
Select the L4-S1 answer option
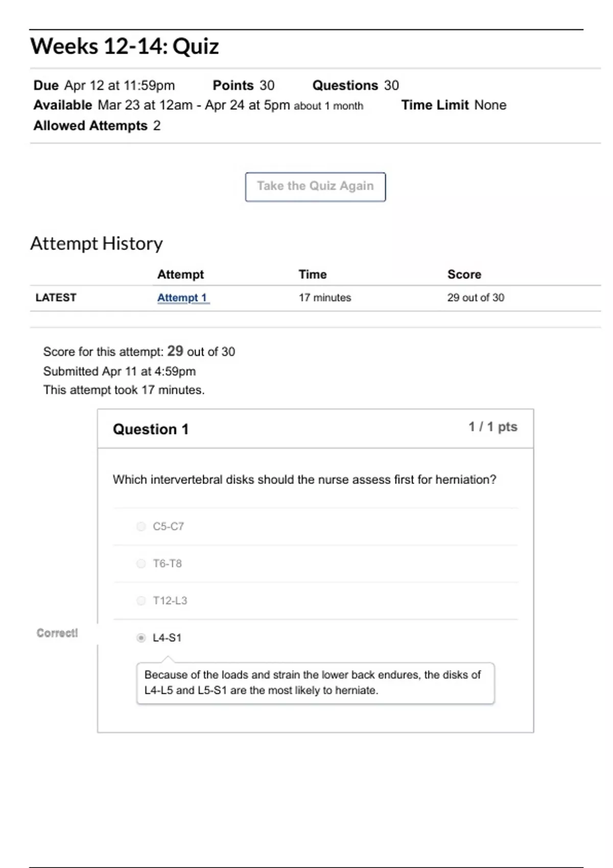pos(140,638)
